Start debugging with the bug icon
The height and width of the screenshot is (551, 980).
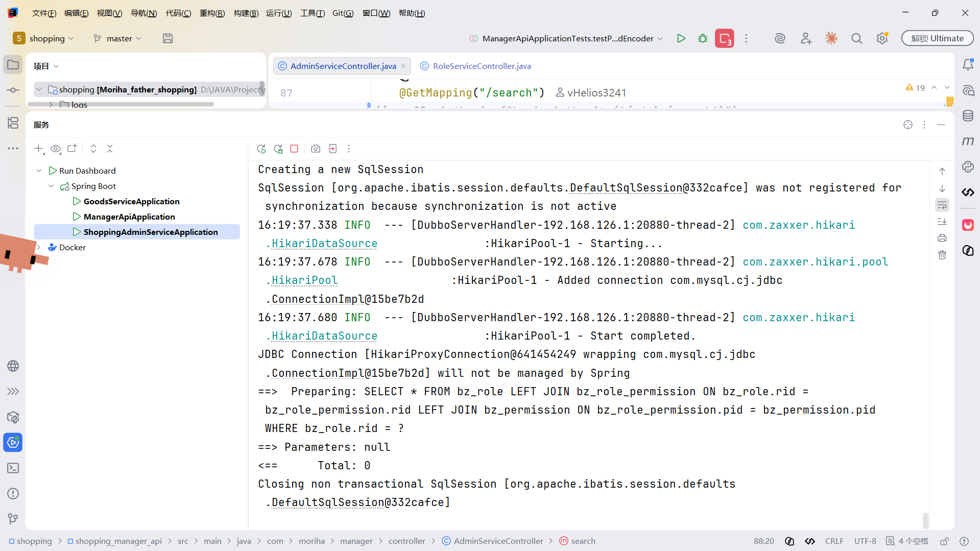coord(703,38)
